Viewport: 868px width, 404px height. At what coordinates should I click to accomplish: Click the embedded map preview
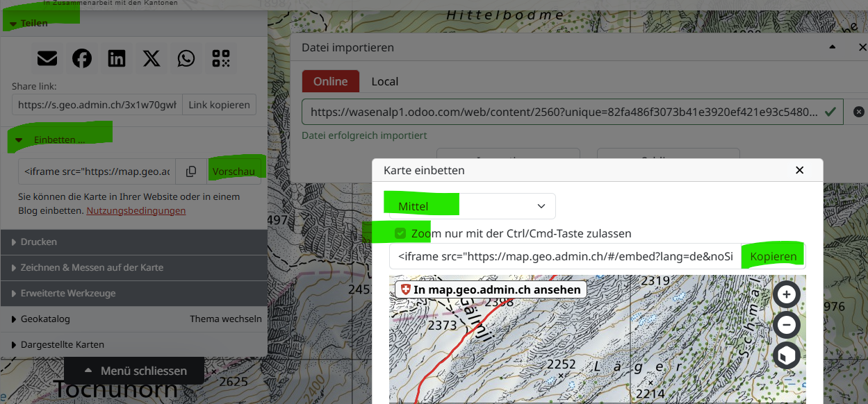pos(598,339)
